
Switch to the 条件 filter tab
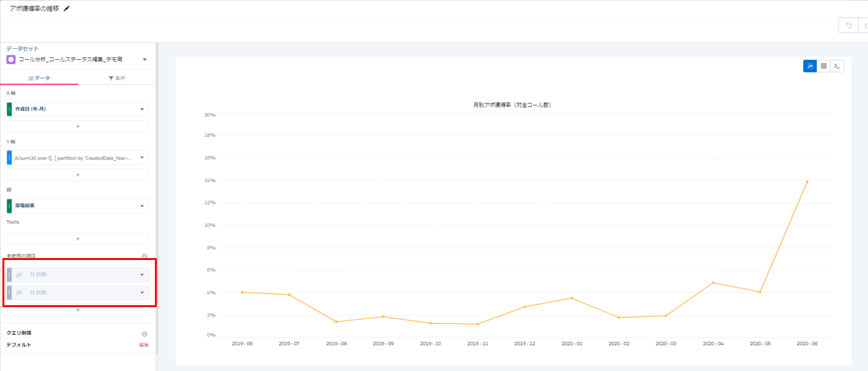[117, 78]
